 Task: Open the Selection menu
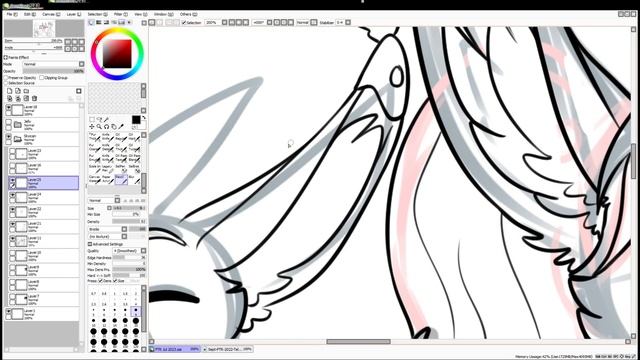[98, 14]
